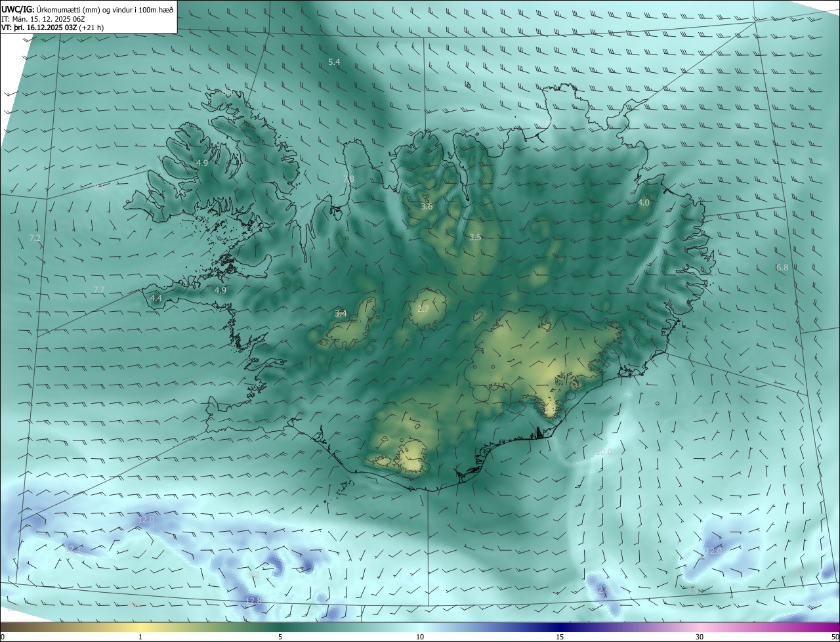Screen dimensions: 840x642
Task: Click the 12.8 value over the southern sea
Action: (253, 601)
